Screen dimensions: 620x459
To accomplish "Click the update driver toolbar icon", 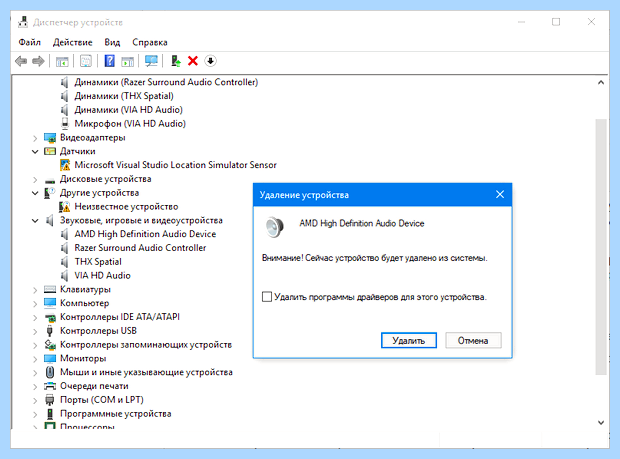I will (x=176, y=61).
